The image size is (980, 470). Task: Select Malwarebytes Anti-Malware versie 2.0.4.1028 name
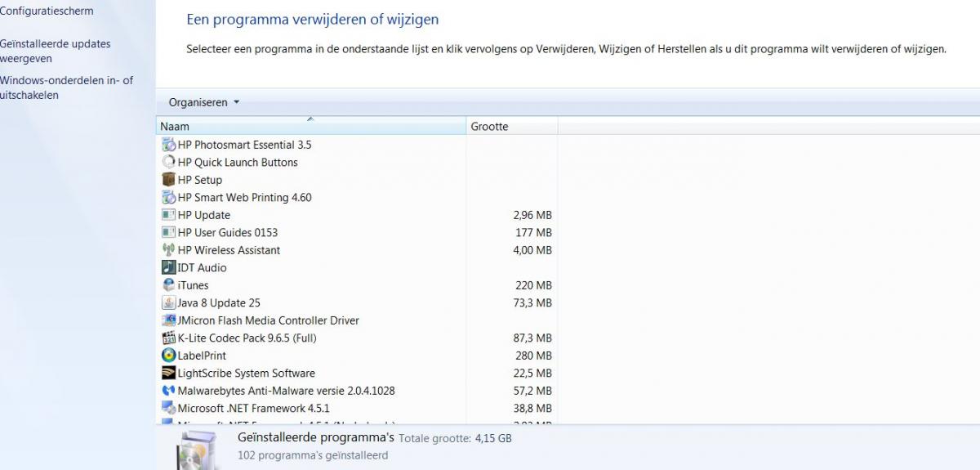[287, 391]
